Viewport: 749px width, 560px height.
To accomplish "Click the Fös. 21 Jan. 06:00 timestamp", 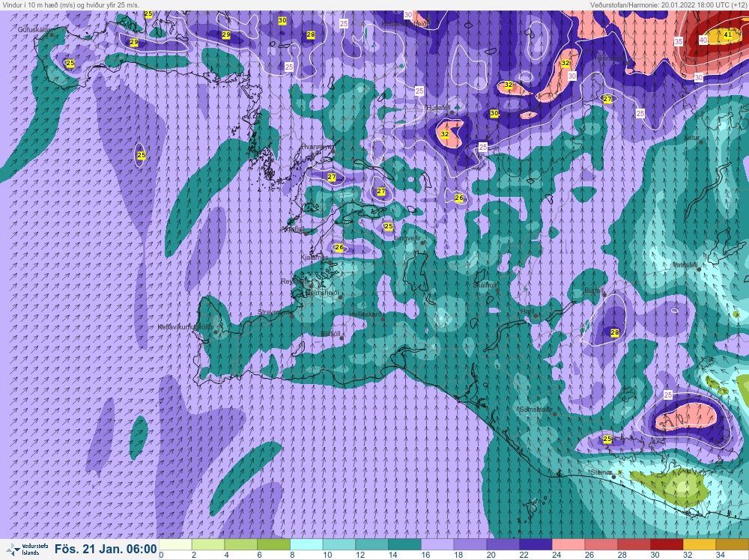I will tap(106, 549).
